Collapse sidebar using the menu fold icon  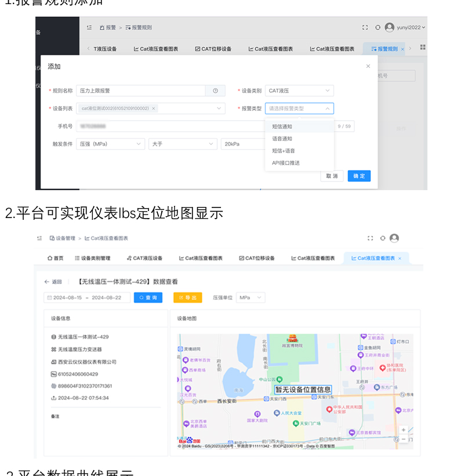click(89, 27)
